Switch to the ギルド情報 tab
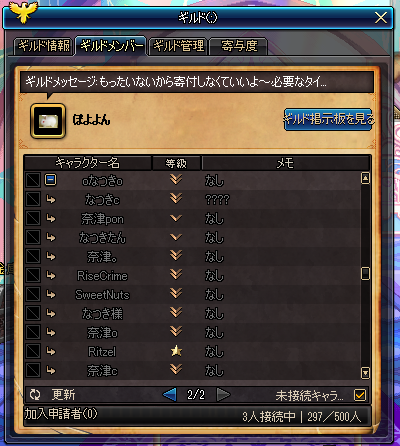 pyautogui.click(x=43, y=46)
